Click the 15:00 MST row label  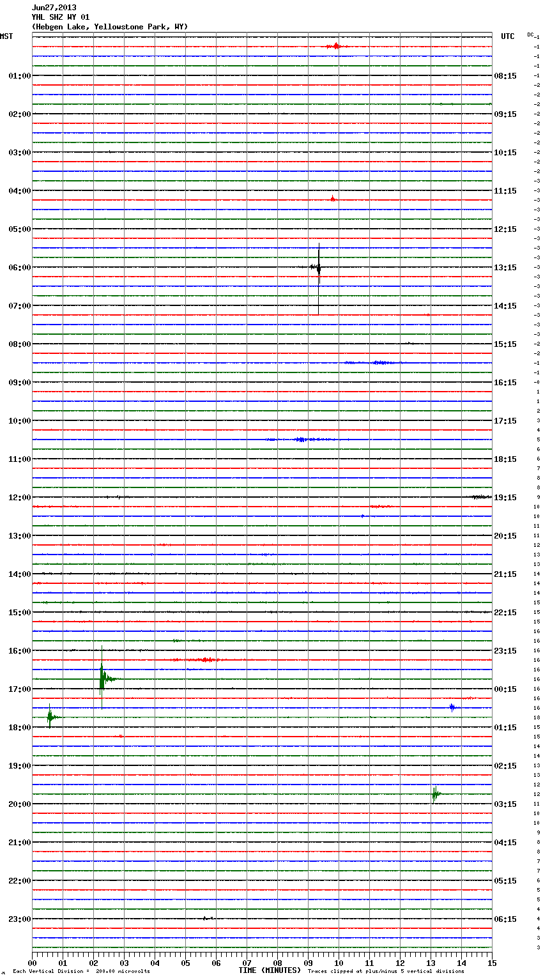pyautogui.click(x=20, y=613)
